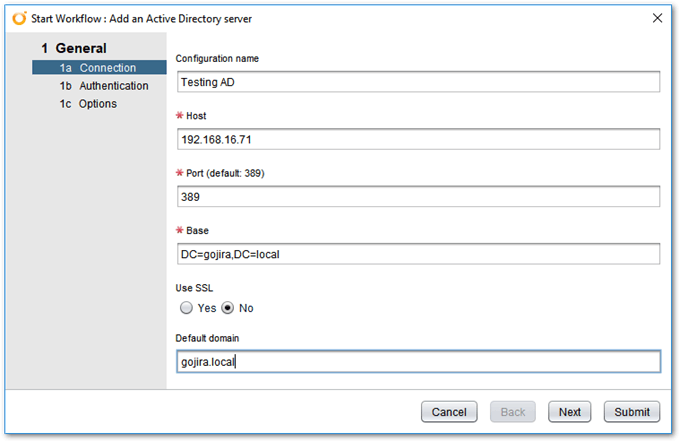Image resolution: width=680 pixels, height=442 pixels.
Task: Close the Add an Active Directory server dialog
Action: pyautogui.click(x=657, y=18)
